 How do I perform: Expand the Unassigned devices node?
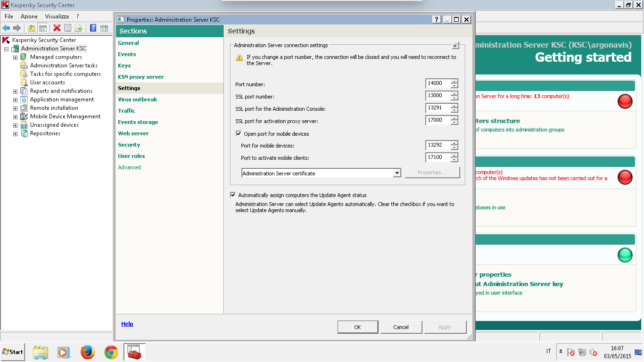tap(15, 125)
